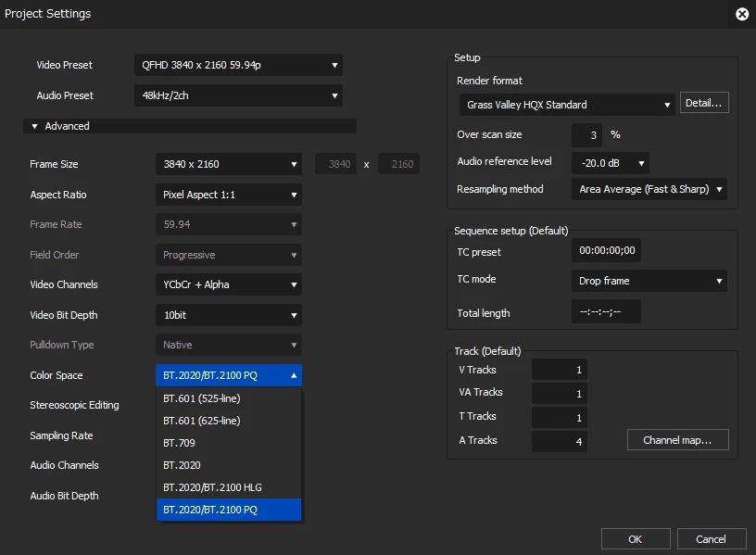Open the TC mode dropdown

click(x=649, y=281)
